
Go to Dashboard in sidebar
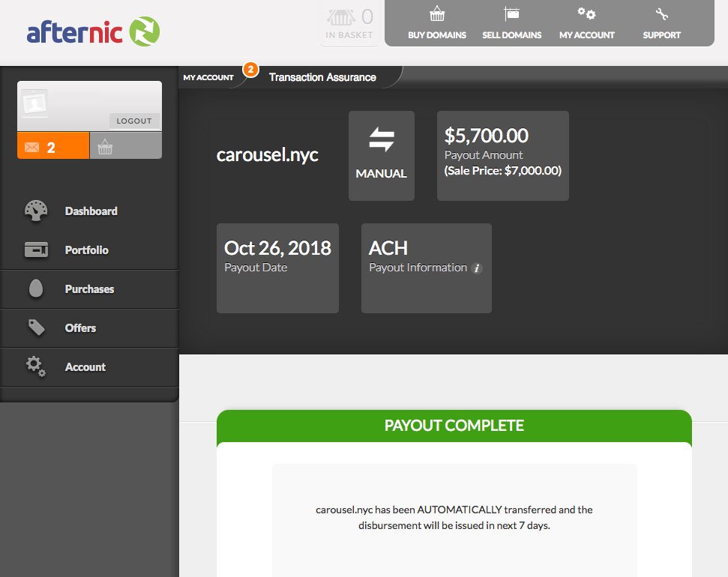click(x=91, y=211)
